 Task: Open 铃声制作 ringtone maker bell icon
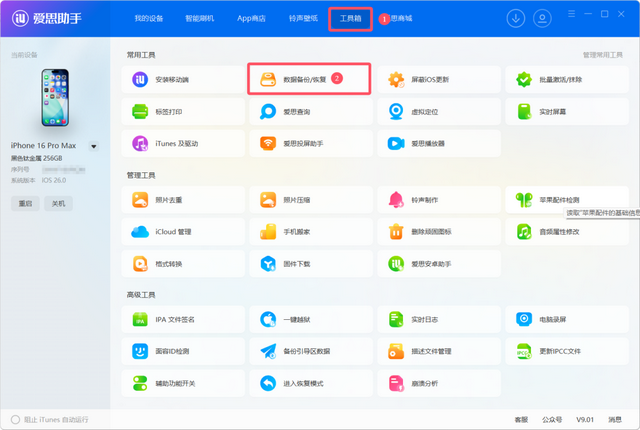click(x=396, y=200)
